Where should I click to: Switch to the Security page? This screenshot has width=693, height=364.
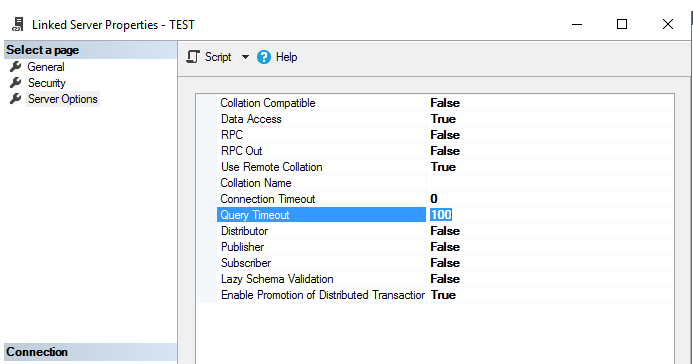(47, 83)
